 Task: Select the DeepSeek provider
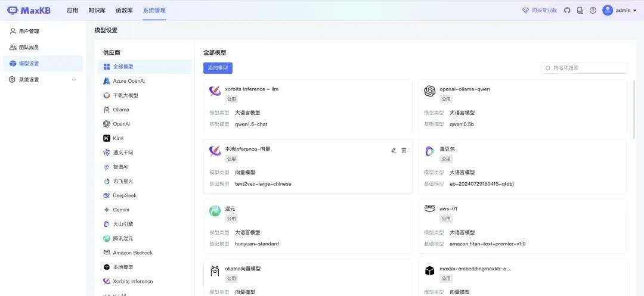tap(144, 195)
